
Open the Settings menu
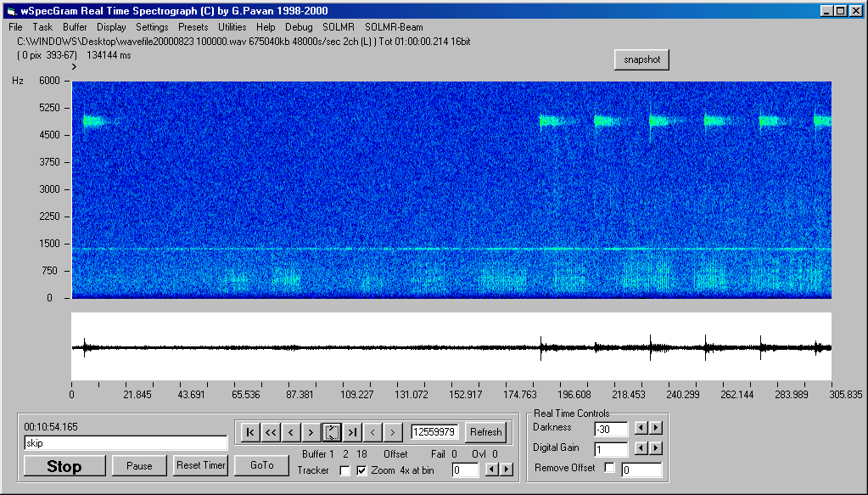point(152,27)
